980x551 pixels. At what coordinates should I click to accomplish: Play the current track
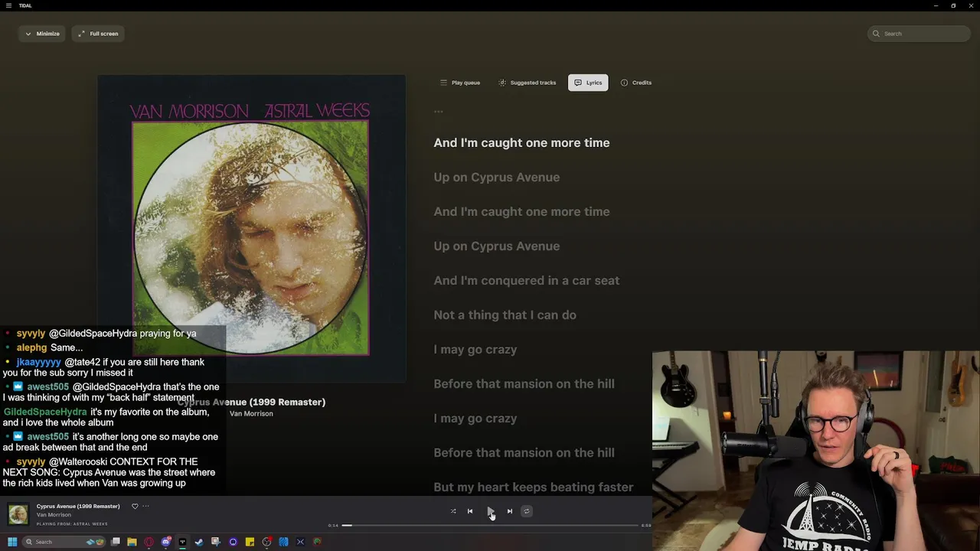490,511
